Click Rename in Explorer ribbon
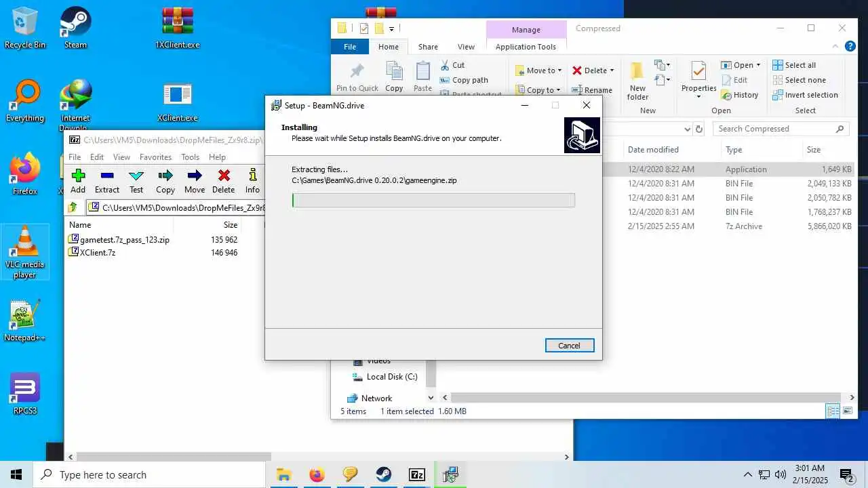 tap(592, 89)
